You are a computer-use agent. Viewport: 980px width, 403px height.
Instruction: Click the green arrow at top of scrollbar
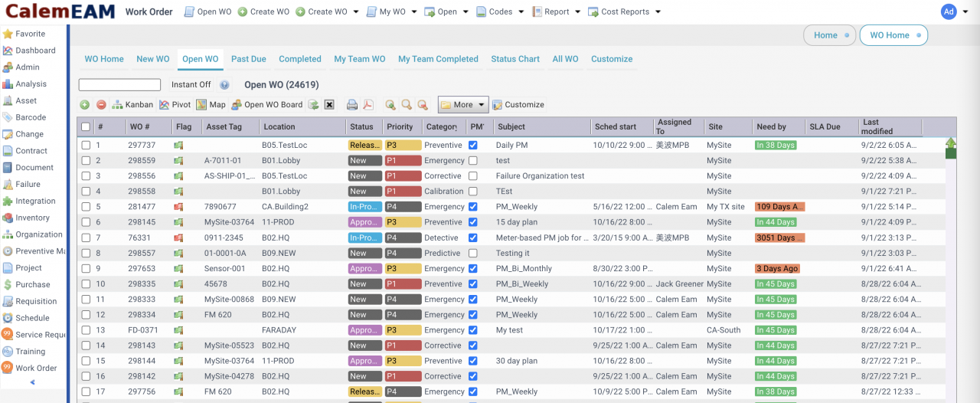[951, 143]
